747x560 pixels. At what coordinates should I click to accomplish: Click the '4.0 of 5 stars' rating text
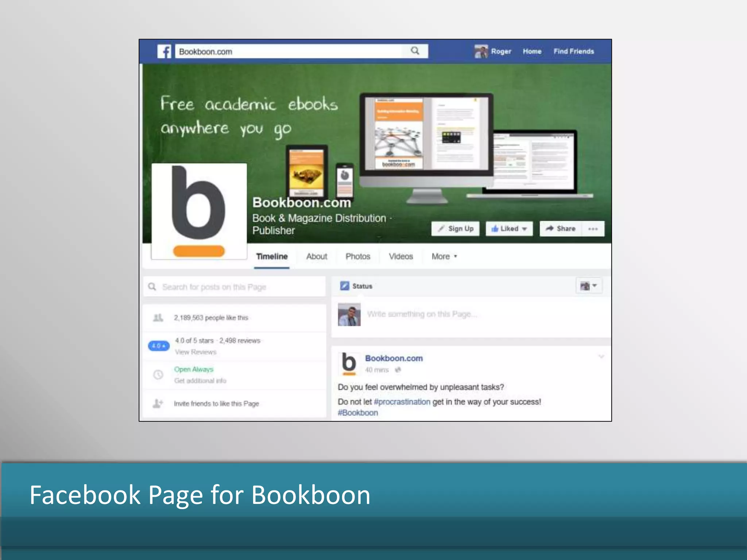pos(194,341)
